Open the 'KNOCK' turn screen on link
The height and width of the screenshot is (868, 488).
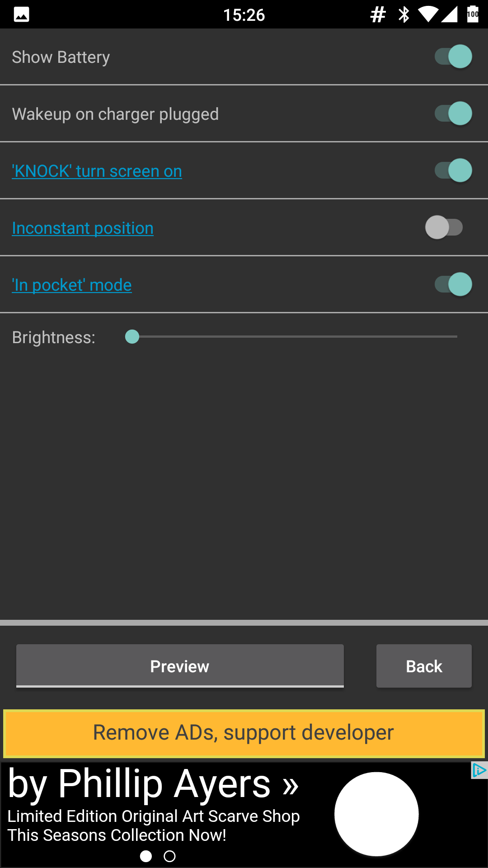coord(97,171)
